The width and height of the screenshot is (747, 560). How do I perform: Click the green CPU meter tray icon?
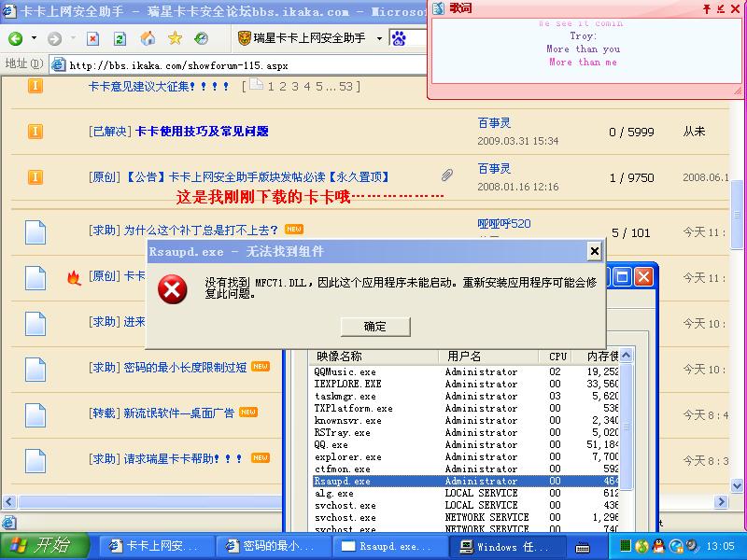point(626,546)
